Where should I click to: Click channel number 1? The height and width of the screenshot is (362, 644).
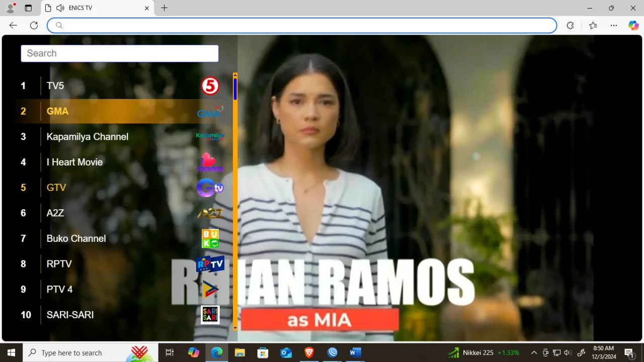tap(23, 86)
